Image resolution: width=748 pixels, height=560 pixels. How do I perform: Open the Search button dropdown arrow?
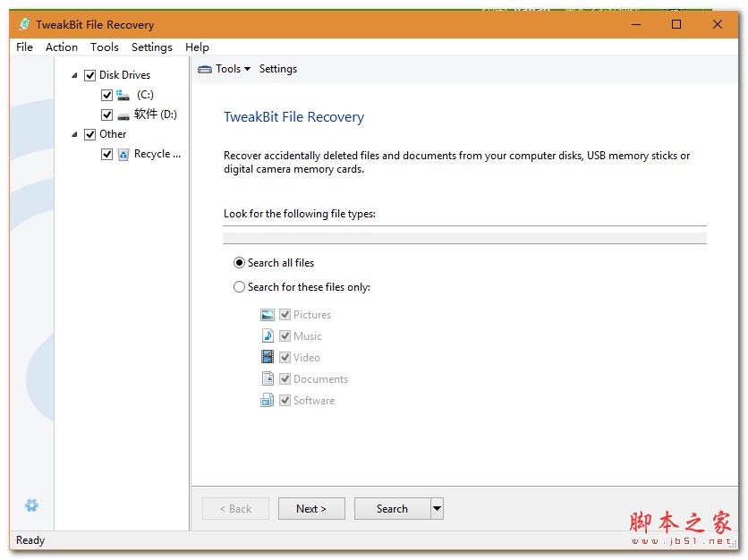pyautogui.click(x=436, y=508)
